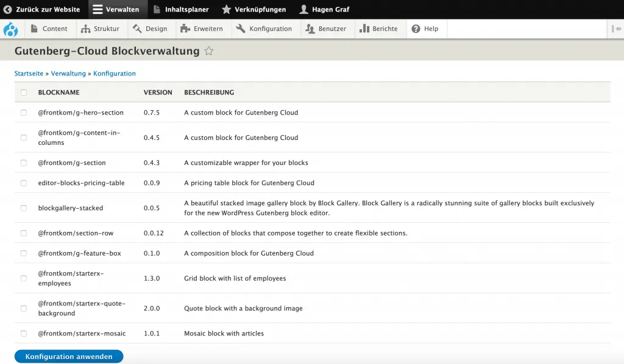Image resolution: width=624 pixels, height=364 pixels.
Task: Open the Berichte menu label
Action: tap(385, 29)
